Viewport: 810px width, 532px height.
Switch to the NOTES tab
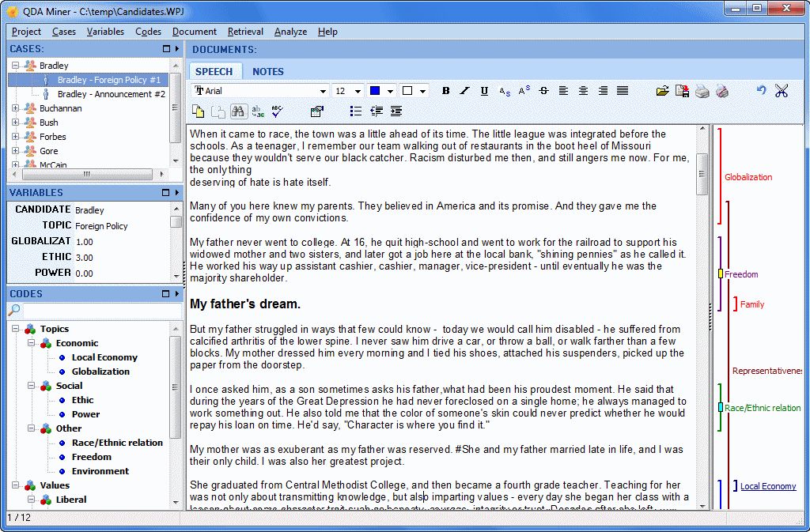pos(267,70)
